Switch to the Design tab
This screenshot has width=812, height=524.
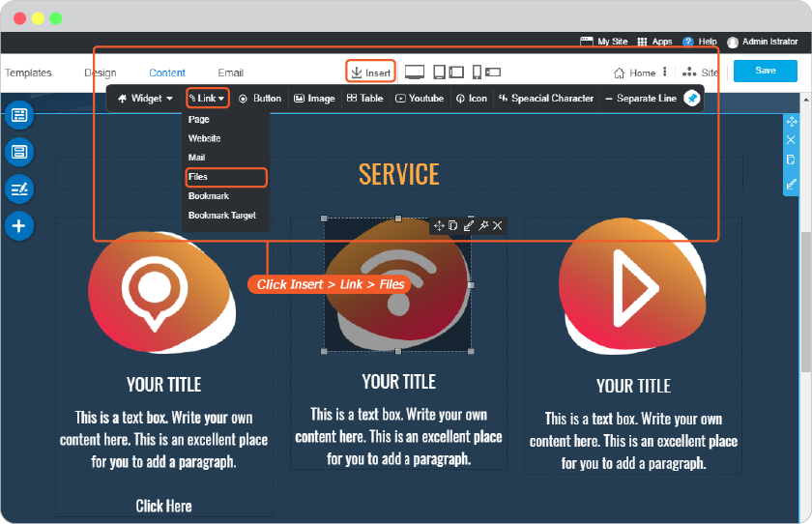tap(101, 73)
